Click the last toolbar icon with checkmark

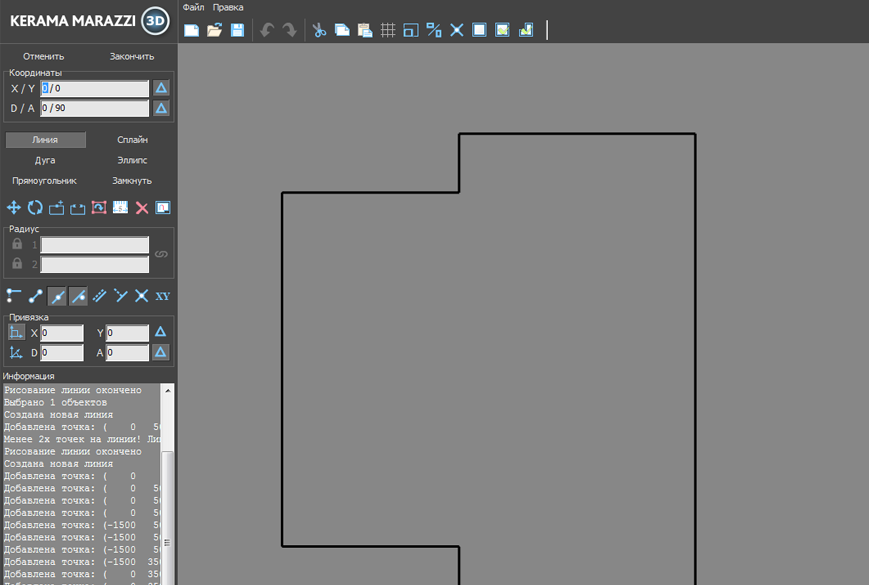pos(525,30)
